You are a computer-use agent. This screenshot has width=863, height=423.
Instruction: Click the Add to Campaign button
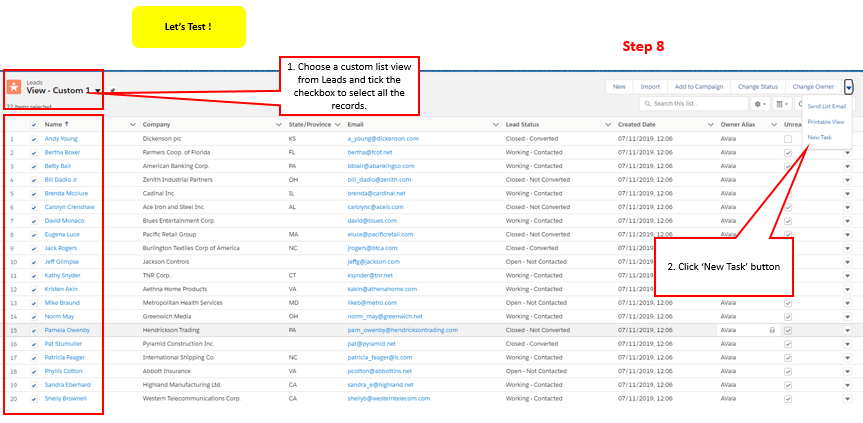(696, 87)
